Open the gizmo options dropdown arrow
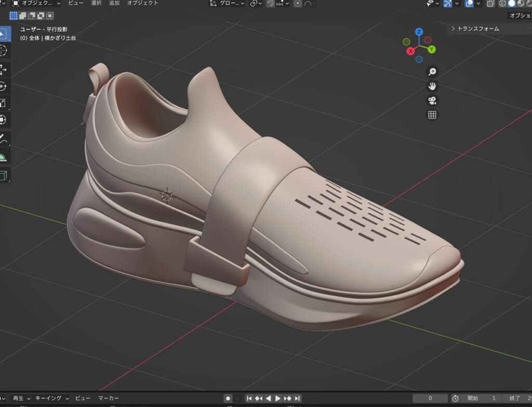Viewport: 532px width, 407px height. pos(457,4)
